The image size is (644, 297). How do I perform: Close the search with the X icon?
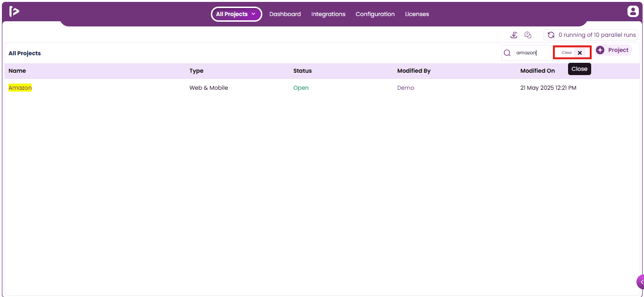(x=580, y=53)
